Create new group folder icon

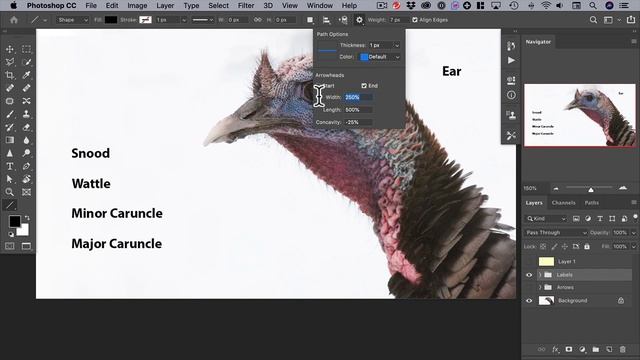tap(596, 349)
